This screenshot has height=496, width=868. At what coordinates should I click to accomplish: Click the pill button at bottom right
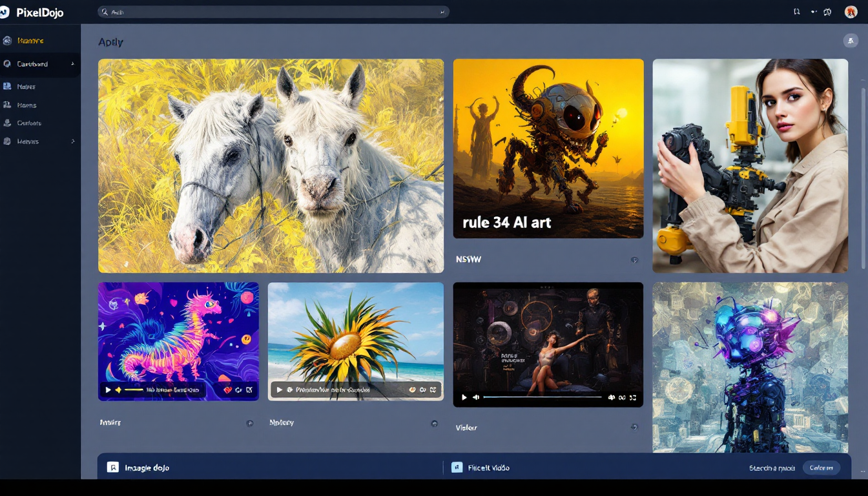pos(821,468)
